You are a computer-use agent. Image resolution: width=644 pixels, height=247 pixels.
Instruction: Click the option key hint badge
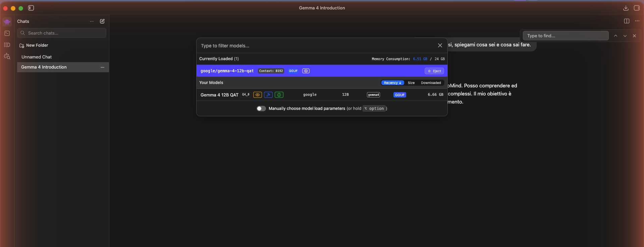[374, 109]
